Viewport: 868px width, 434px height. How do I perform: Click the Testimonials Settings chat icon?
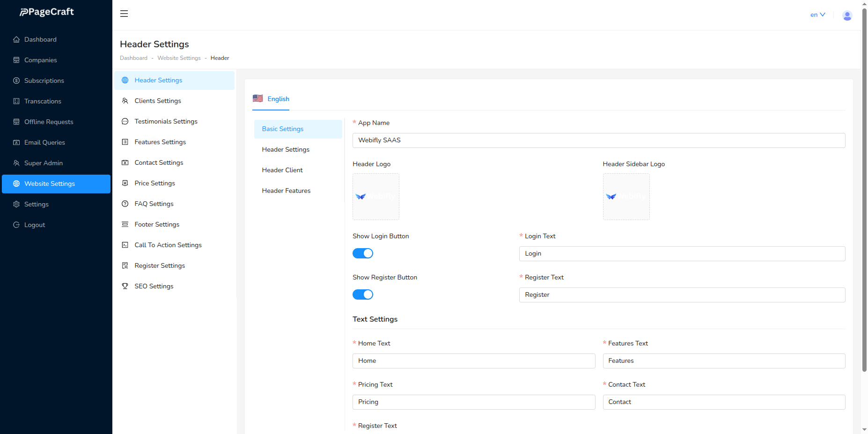click(x=125, y=122)
